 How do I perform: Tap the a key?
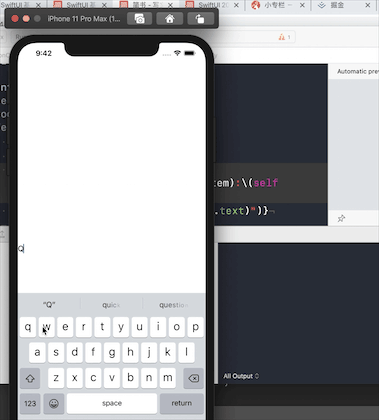click(x=37, y=352)
